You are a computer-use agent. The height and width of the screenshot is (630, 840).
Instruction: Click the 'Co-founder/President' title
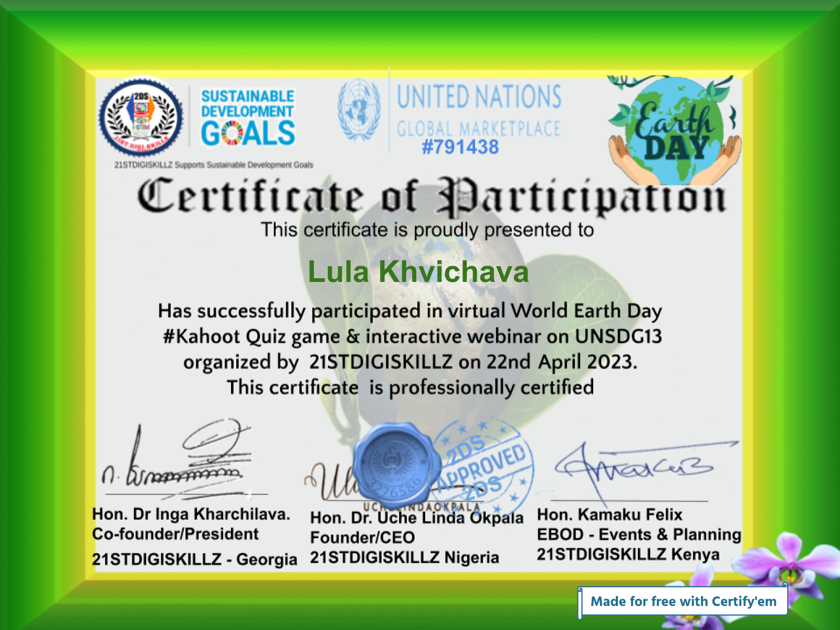(x=175, y=534)
